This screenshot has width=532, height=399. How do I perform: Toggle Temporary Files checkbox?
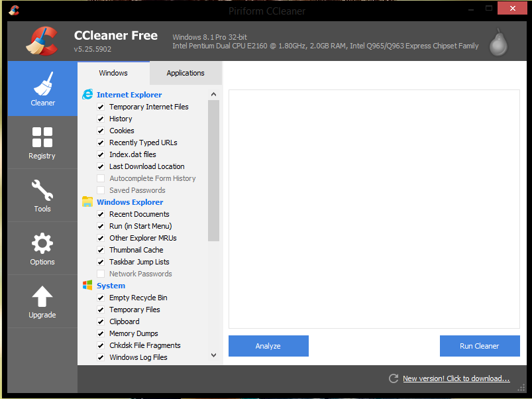tap(101, 310)
